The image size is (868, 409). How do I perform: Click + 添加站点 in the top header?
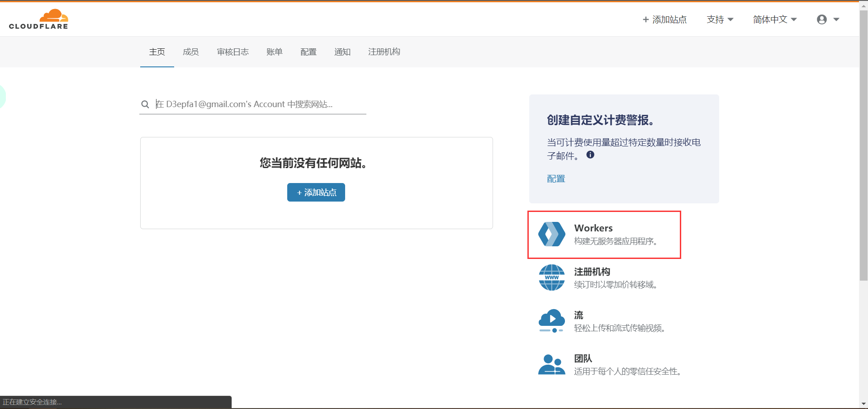[664, 19]
